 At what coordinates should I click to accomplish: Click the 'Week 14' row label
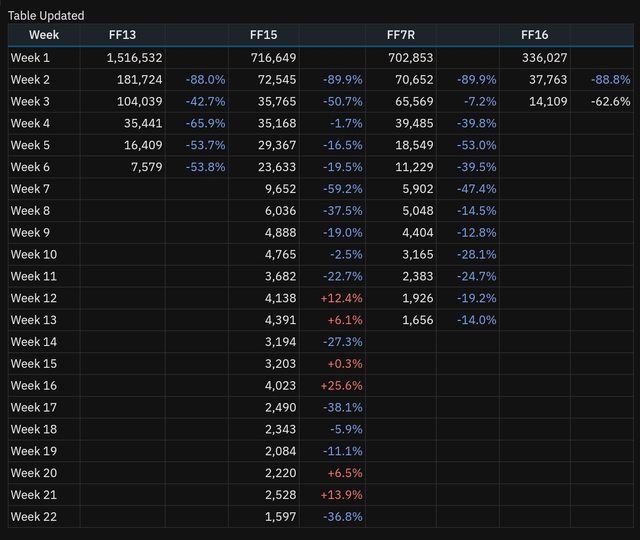point(34,342)
